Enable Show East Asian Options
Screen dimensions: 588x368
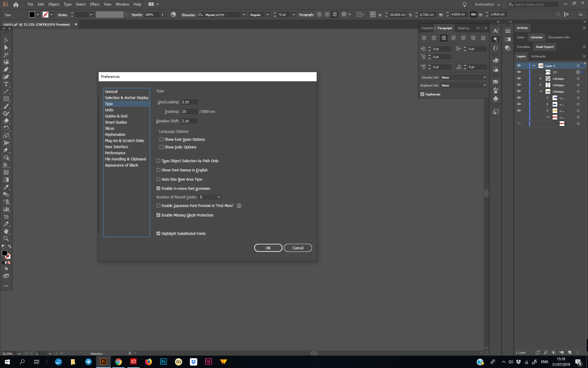click(x=161, y=139)
